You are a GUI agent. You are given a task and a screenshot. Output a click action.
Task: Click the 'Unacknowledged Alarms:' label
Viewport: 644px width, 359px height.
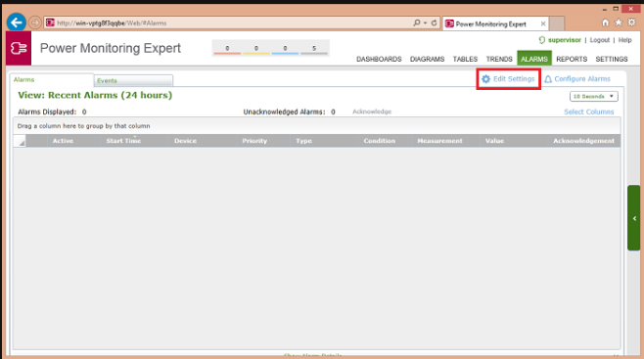pyautogui.click(x=284, y=112)
